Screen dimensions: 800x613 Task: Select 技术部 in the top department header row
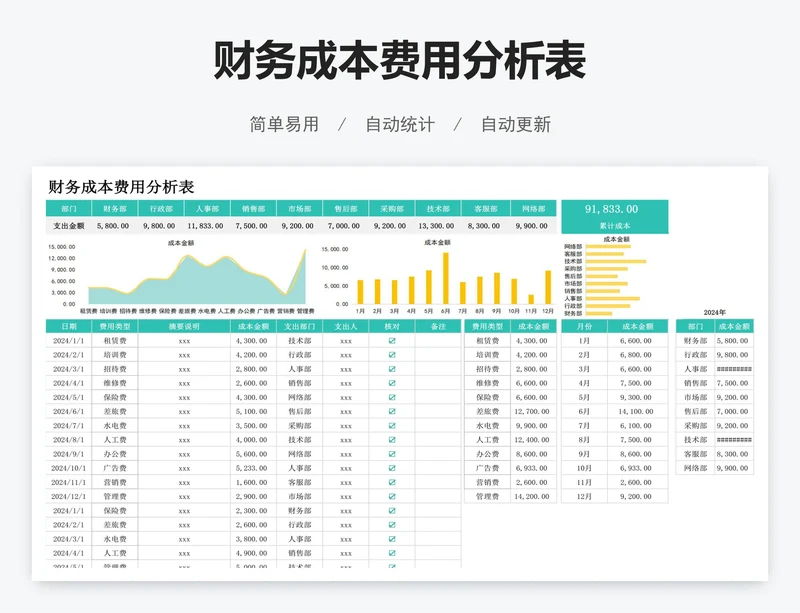[438, 209]
